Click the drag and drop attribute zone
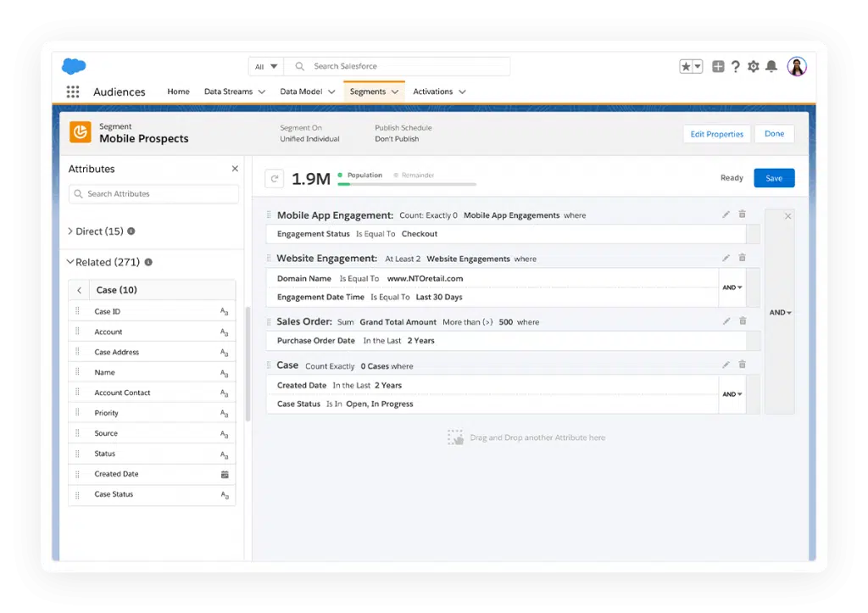Viewport: 868px width, 613px height. (526, 437)
